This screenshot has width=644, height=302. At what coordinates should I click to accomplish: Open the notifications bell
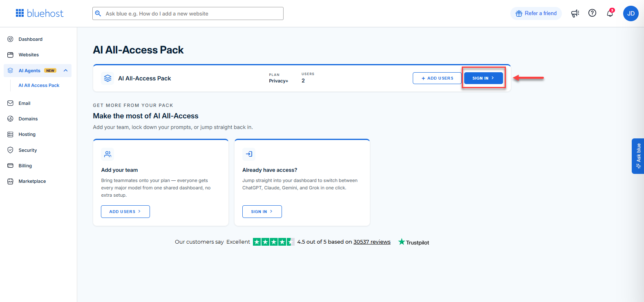coord(610,13)
